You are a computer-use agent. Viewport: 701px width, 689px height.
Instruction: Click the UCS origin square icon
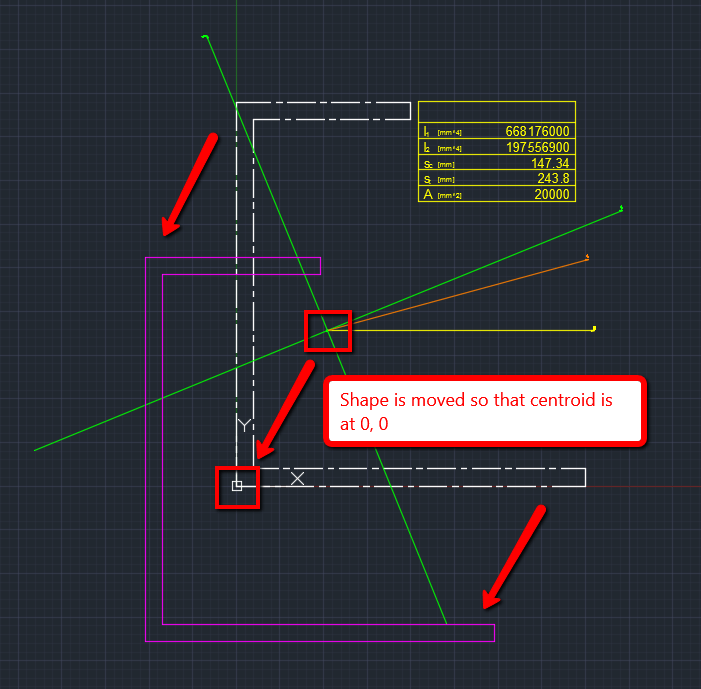point(237,486)
